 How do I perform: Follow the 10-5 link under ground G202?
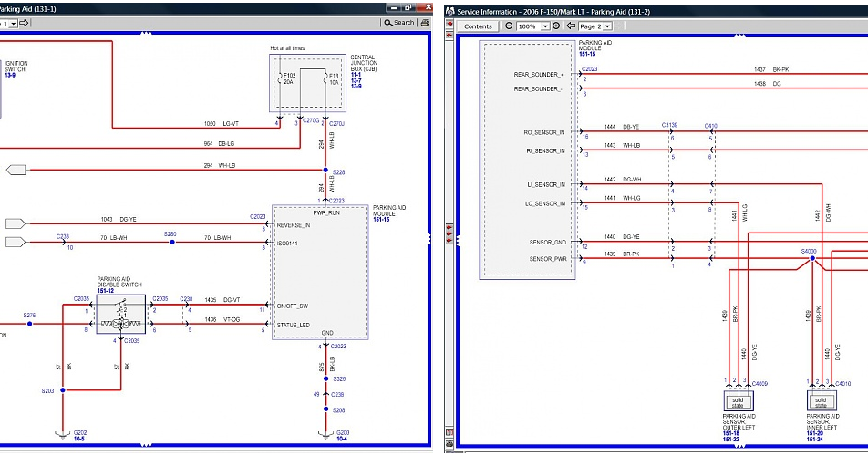click(x=79, y=440)
